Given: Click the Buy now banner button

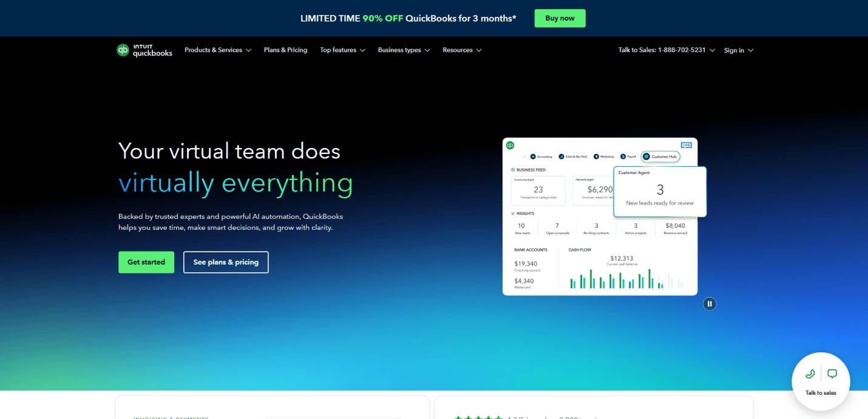Looking at the screenshot, I should tap(560, 18).
